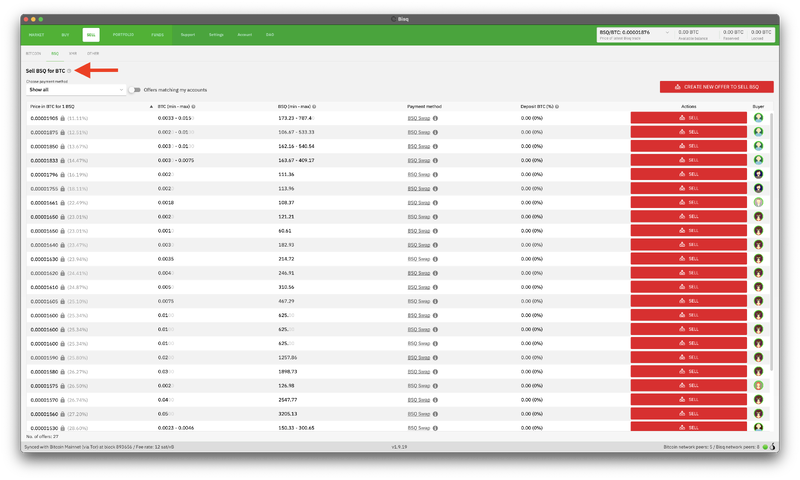Click Create New Offer to Sell BSQ
Image resolution: width=800 pixels, height=480 pixels.
pyautogui.click(x=716, y=88)
